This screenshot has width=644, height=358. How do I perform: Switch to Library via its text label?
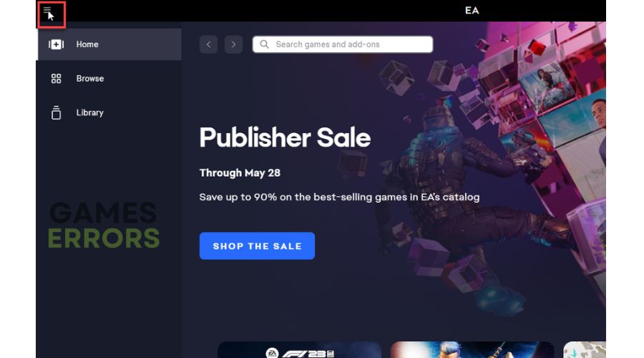point(90,112)
